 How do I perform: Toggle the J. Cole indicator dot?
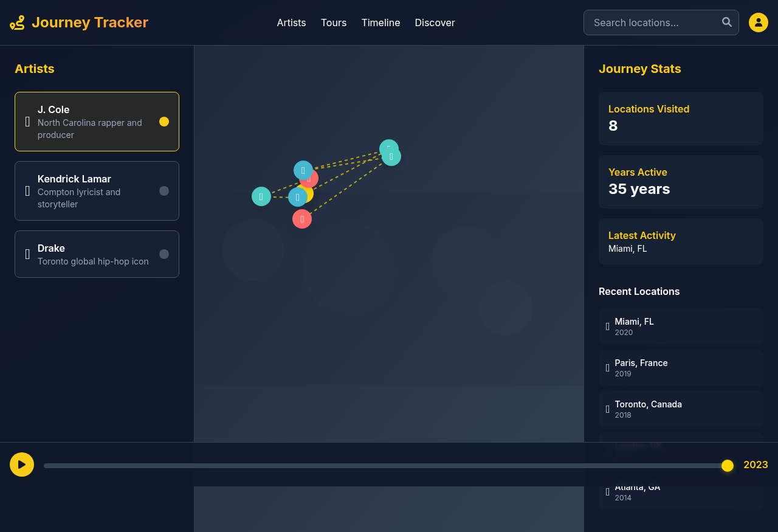[164, 122]
